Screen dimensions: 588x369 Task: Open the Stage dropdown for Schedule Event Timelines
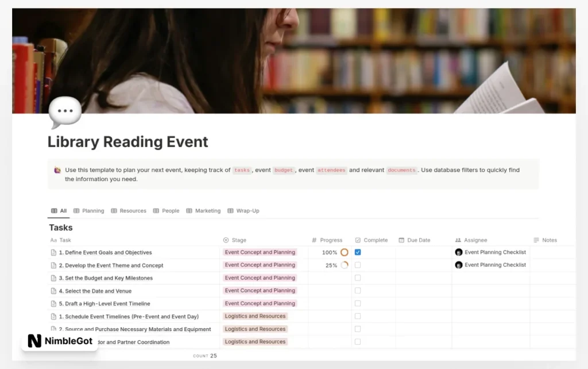click(255, 316)
